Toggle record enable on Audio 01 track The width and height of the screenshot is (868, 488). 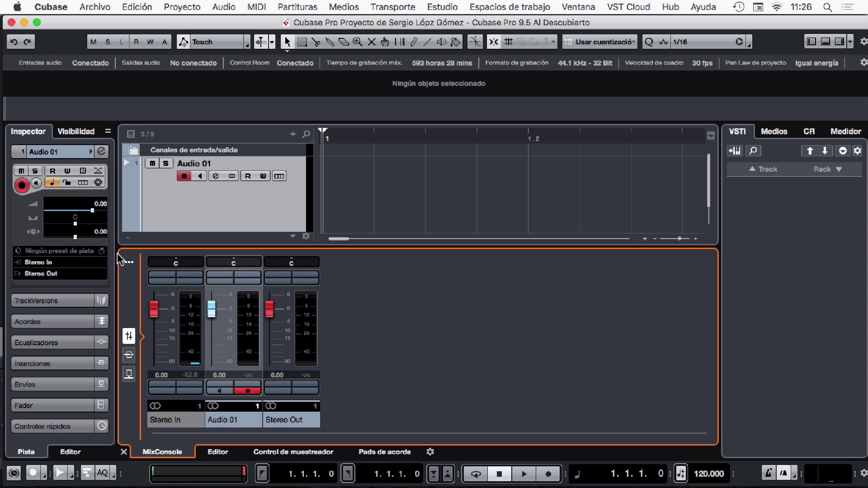(x=184, y=176)
